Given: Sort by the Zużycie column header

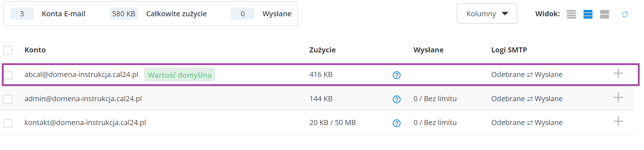Looking at the screenshot, I should click(323, 50).
